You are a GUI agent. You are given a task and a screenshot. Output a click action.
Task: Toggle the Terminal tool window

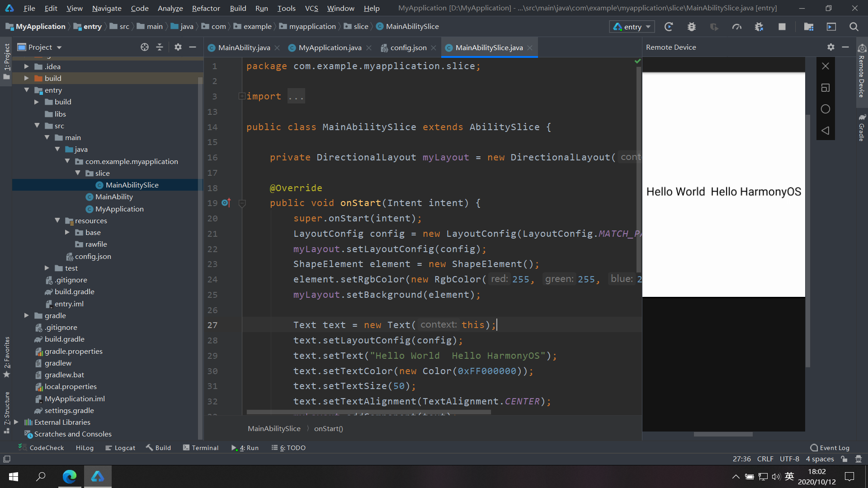201,448
